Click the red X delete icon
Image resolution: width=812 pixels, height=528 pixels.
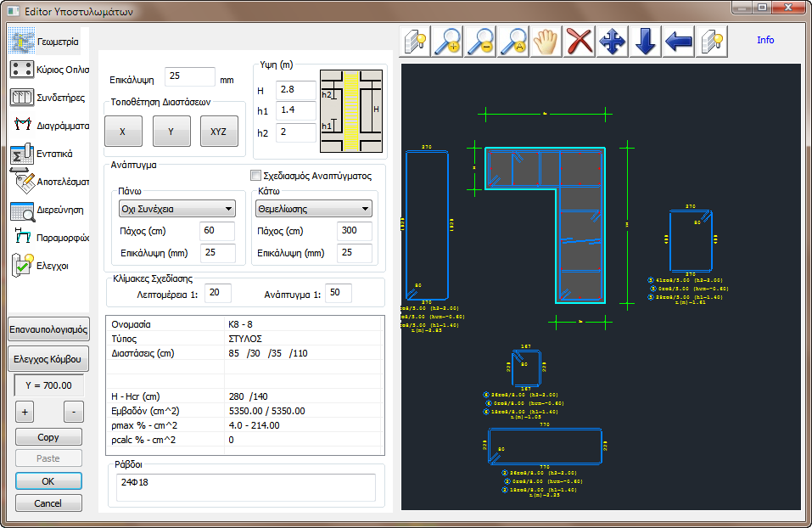[x=580, y=41]
